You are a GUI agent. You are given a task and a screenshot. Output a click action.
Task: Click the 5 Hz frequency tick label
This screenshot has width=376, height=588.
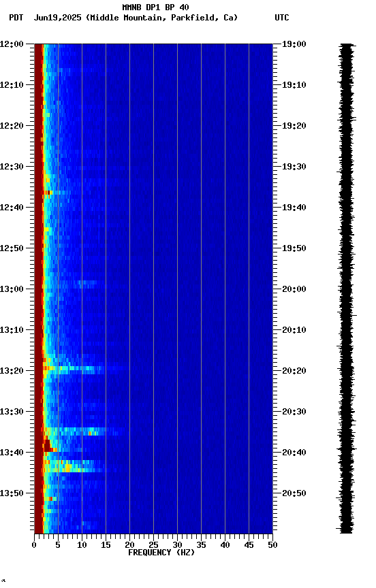pos(58,545)
